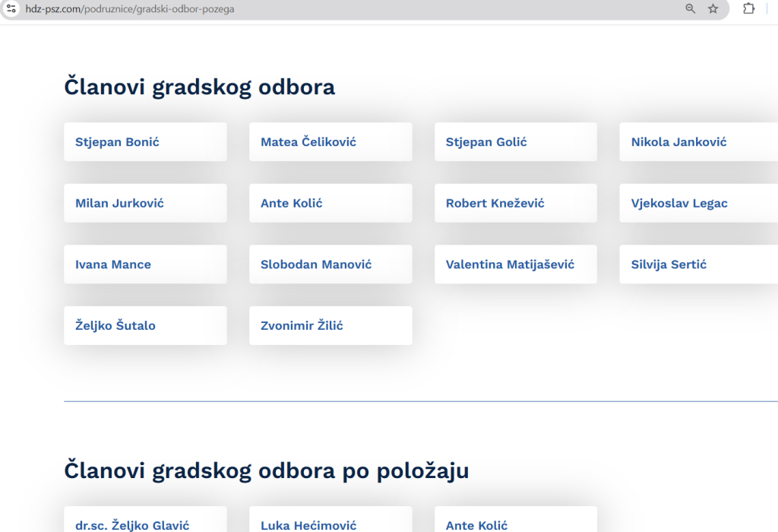This screenshot has width=778, height=532.
Task: Open the browser extensions puzzle icon
Action: 748,8
